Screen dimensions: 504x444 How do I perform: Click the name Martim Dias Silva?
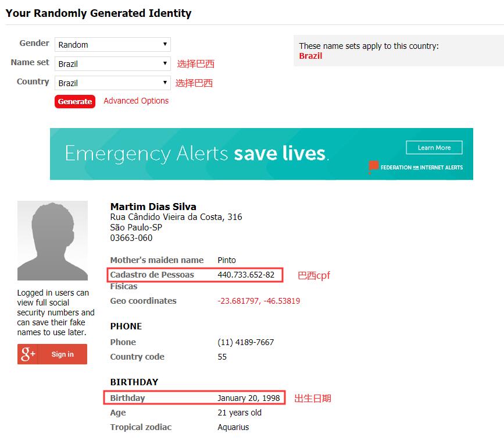[153, 207]
